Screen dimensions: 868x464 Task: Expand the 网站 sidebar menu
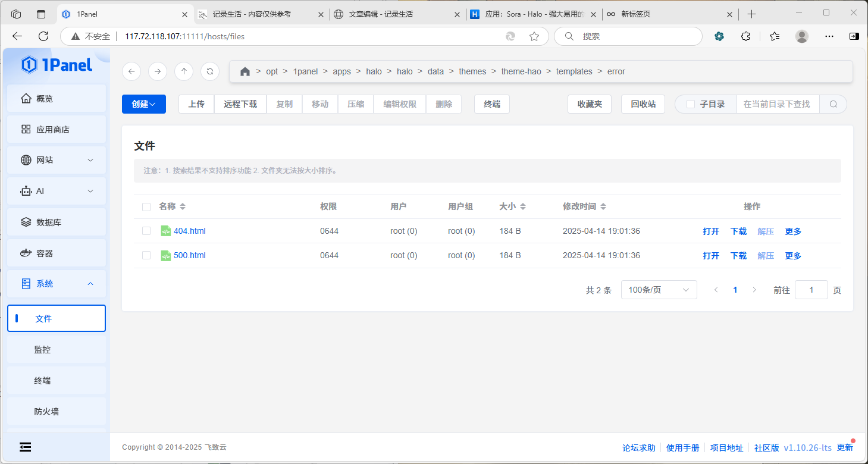[57, 160]
